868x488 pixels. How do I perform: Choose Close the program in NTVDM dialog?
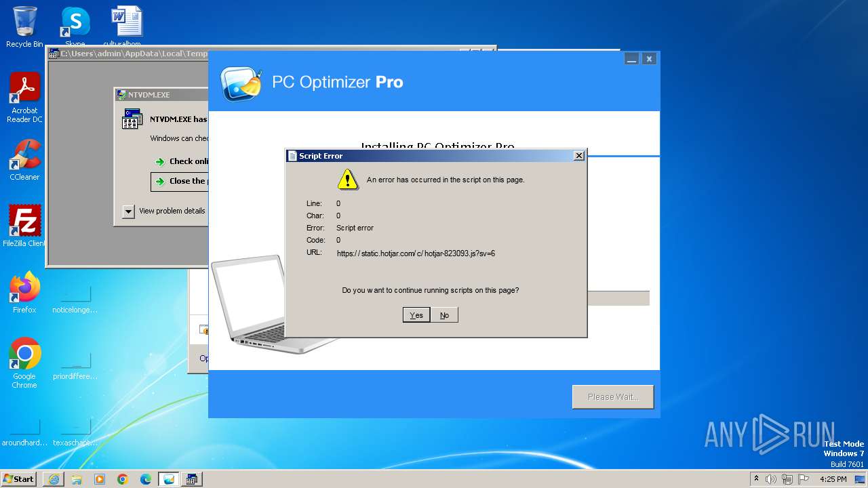pyautogui.click(x=180, y=182)
